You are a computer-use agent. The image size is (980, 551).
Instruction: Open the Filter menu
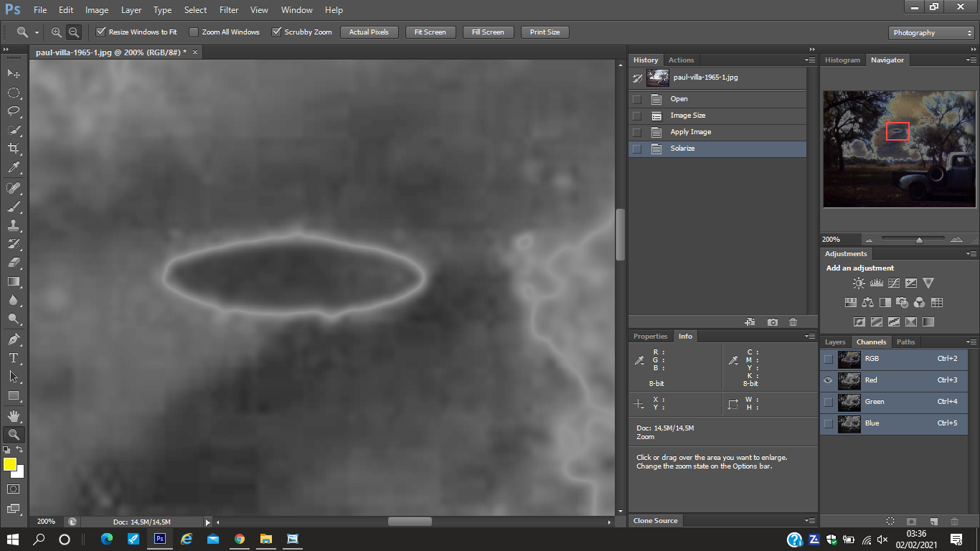[229, 10]
